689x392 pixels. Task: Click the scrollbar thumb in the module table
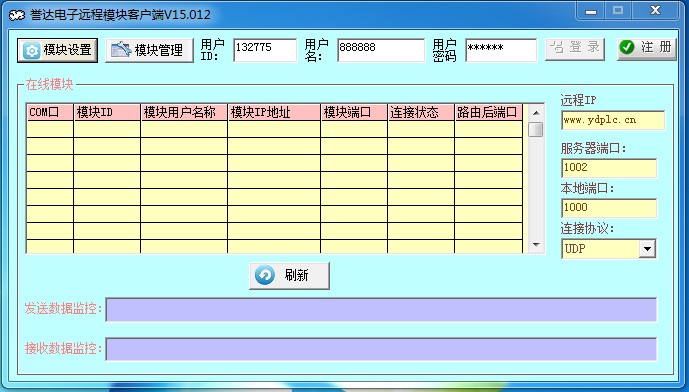pyautogui.click(x=536, y=129)
